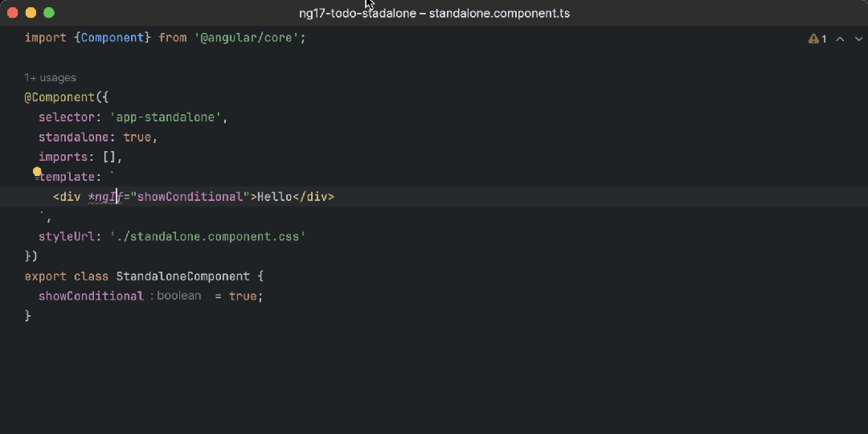Screen dimensions: 868x434
Task: Maximize the window with green button
Action: point(49,13)
